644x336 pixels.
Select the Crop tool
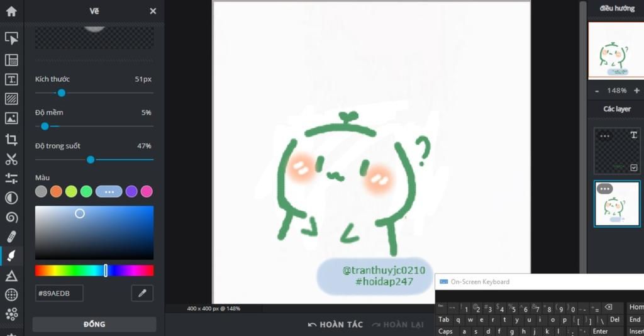(x=11, y=140)
